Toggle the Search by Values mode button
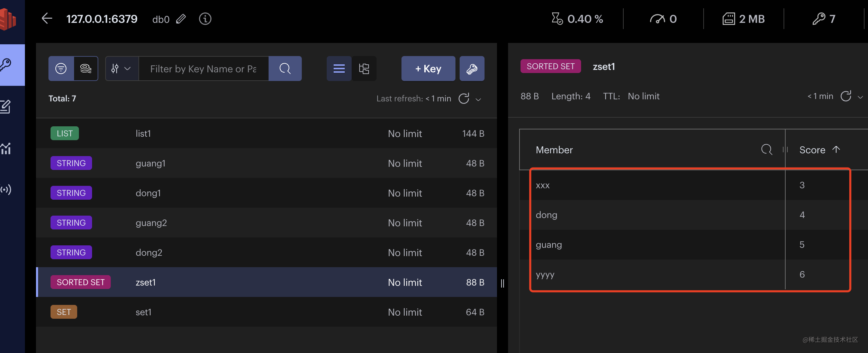The width and height of the screenshot is (868, 353). pyautogui.click(x=86, y=69)
